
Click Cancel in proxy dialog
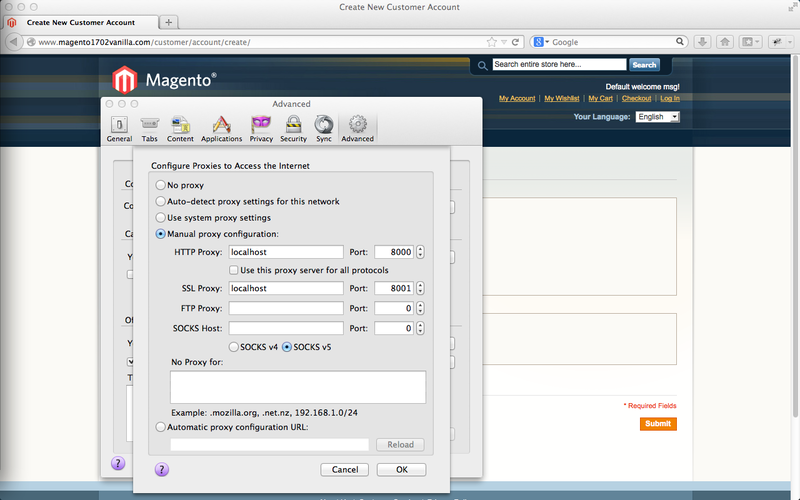[x=345, y=469]
